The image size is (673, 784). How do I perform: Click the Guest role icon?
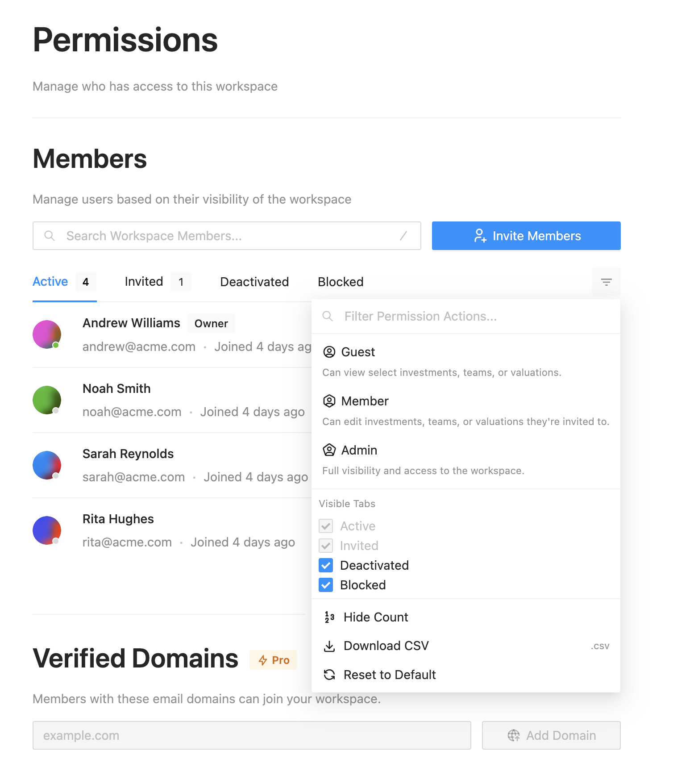pos(329,352)
